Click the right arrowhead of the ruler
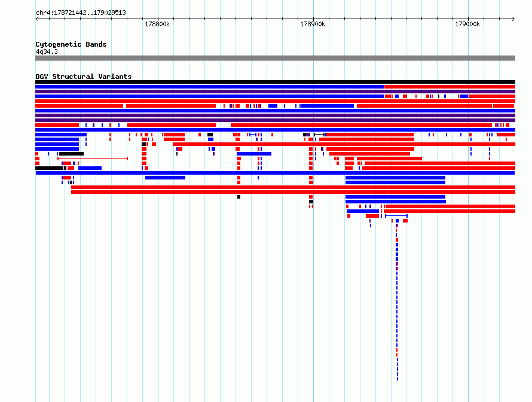The width and height of the screenshot is (532, 402). (x=513, y=19)
